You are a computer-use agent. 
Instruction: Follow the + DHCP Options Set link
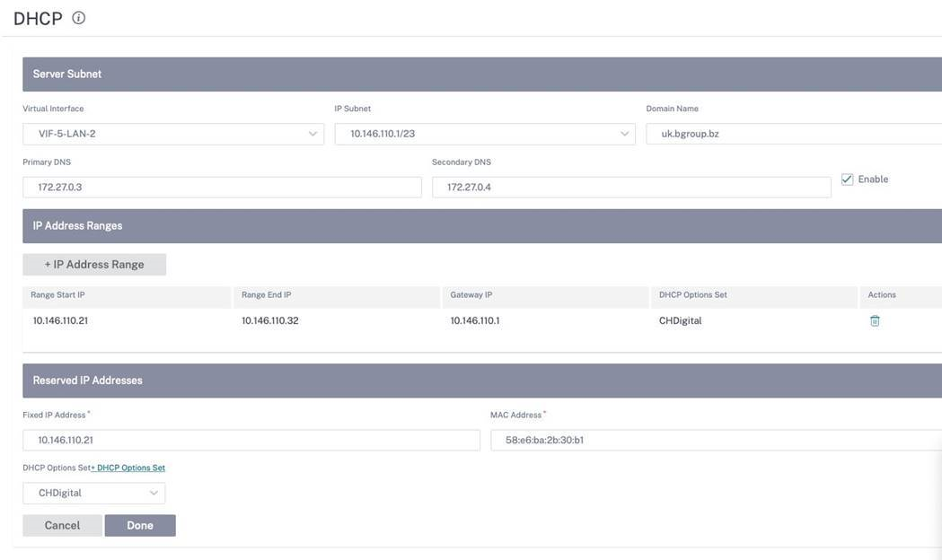pos(128,468)
